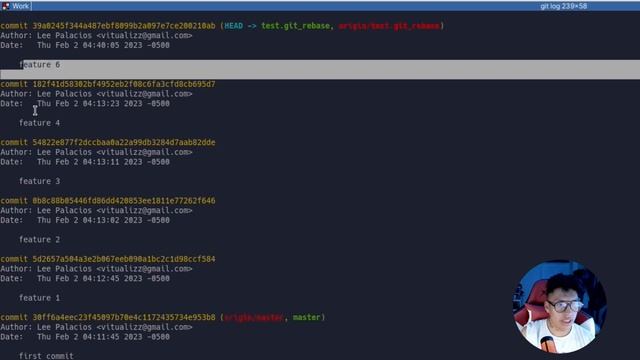Click the 'git log 239×58' title text

coord(563,6)
